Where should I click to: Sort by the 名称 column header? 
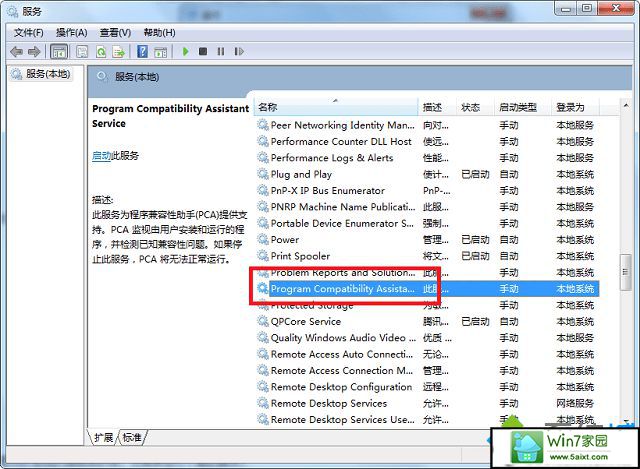click(336, 107)
